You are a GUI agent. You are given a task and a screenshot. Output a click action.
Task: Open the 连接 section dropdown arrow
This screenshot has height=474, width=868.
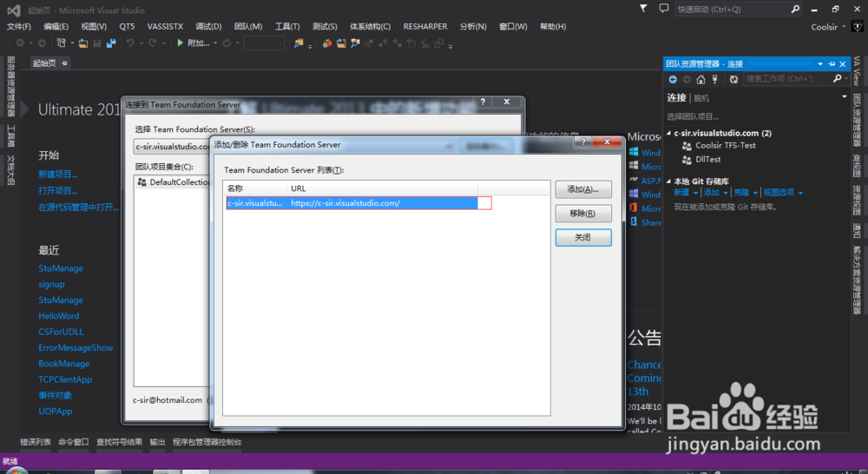[x=845, y=96]
